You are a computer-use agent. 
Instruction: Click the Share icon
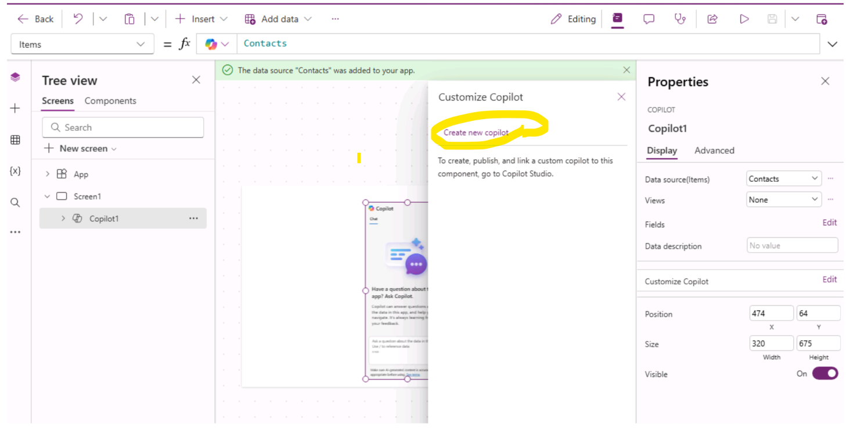712,19
